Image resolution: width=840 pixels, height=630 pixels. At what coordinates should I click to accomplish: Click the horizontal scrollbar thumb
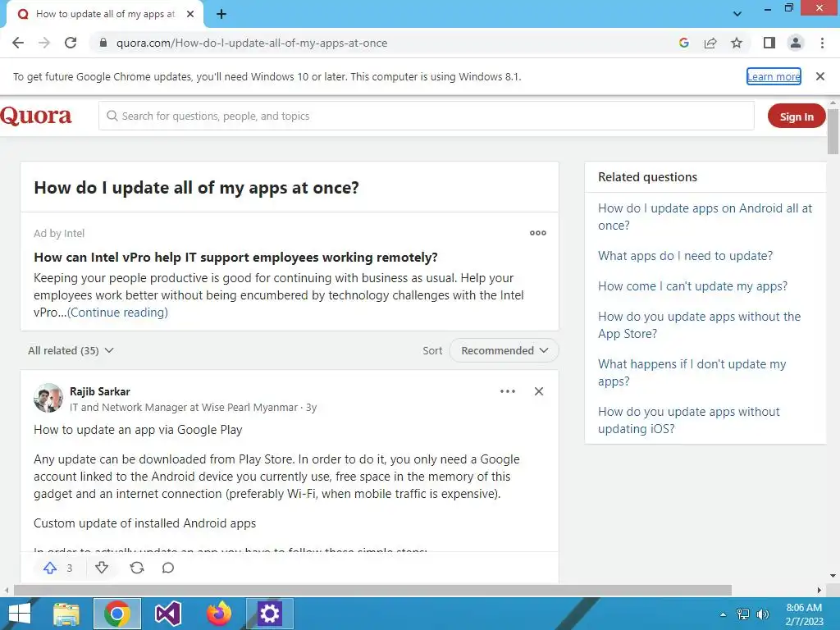coord(373,590)
